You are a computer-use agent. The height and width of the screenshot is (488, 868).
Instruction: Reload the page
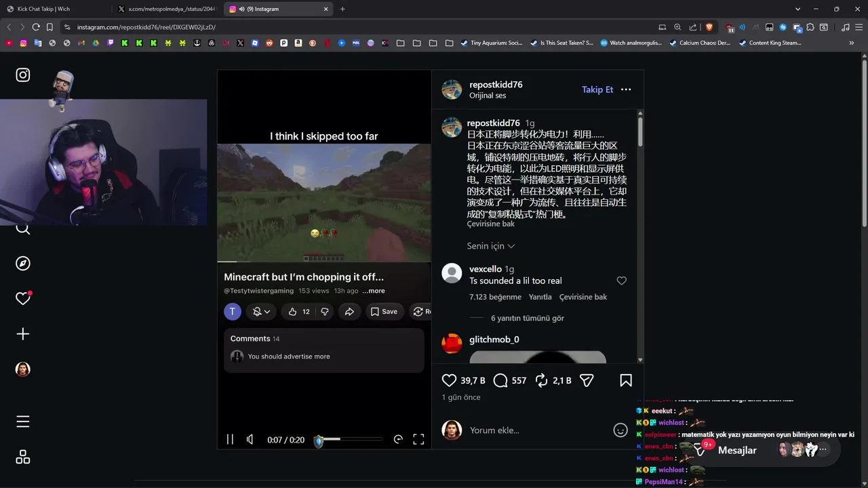pyautogui.click(x=36, y=27)
